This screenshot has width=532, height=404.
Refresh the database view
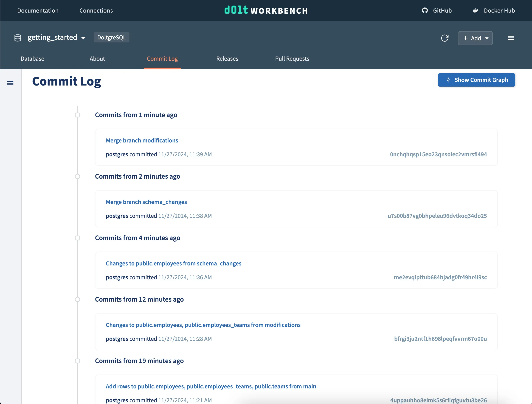point(445,38)
